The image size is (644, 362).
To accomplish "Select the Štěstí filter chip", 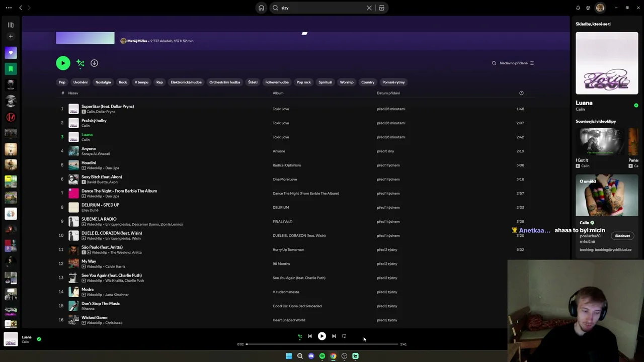I will tap(253, 82).
